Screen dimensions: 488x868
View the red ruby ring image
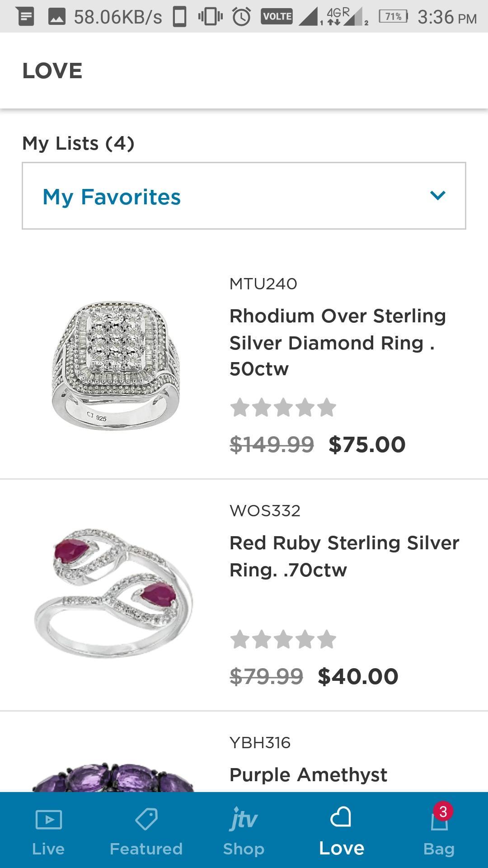(x=114, y=592)
